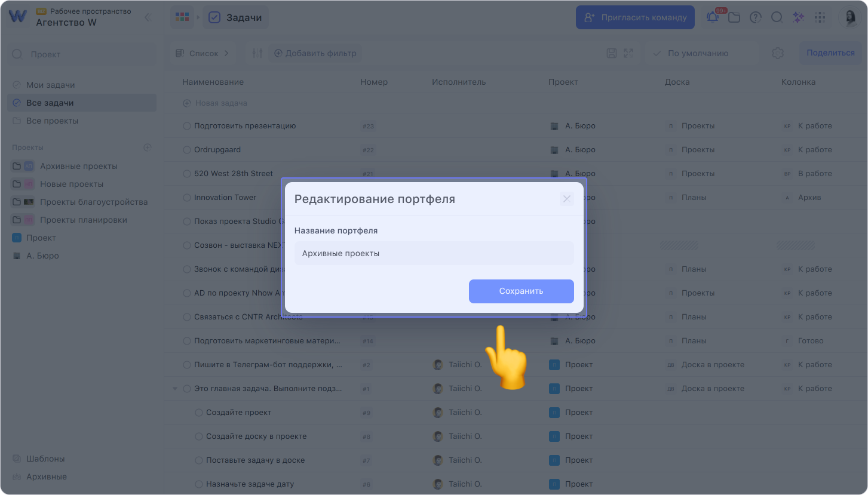Click task number #23 badge
The image size is (868, 495).
[x=368, y=126]
